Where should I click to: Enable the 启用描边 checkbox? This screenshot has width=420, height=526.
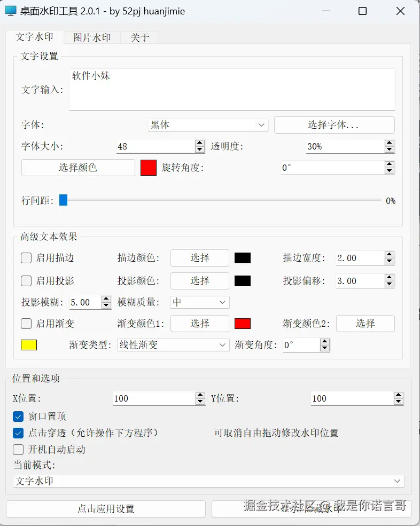pos(26,258)
